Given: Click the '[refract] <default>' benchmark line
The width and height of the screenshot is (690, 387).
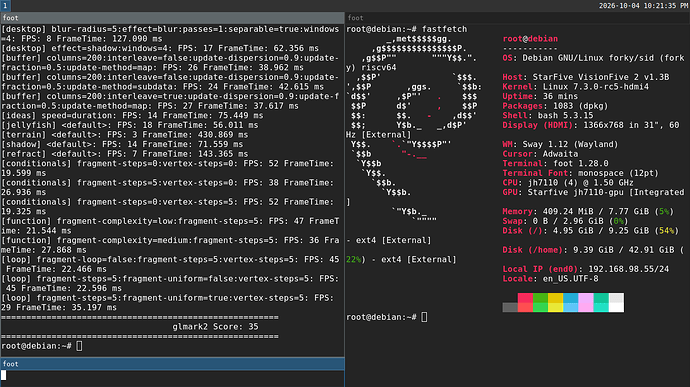Looking at the screenshot, I should click(125, 154).
